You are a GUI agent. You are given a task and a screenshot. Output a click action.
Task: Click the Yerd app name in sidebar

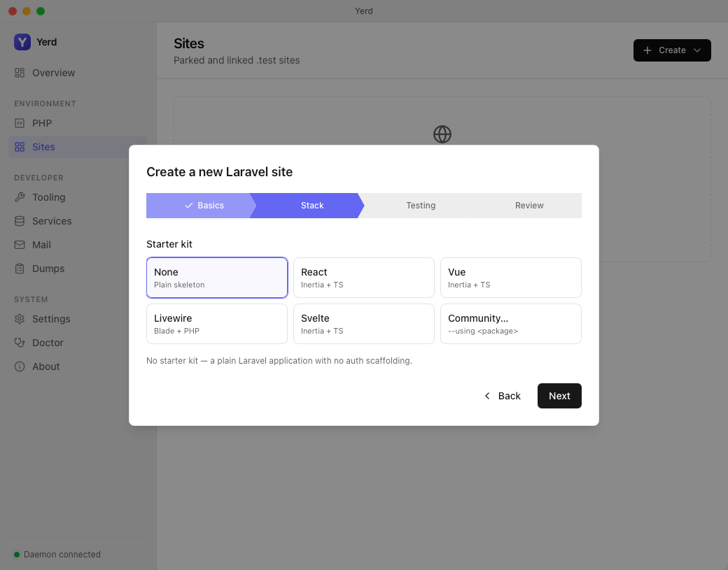point(47,42)
